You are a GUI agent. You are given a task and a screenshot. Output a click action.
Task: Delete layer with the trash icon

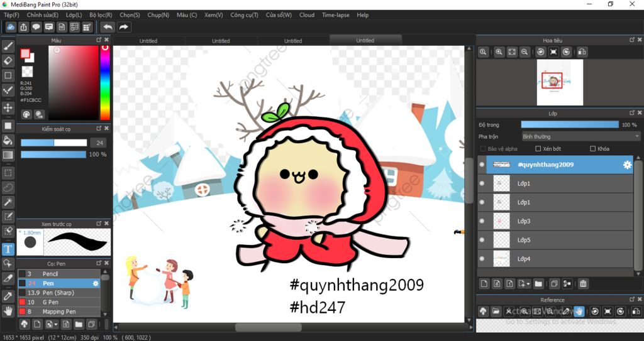[x=582, y=284]
